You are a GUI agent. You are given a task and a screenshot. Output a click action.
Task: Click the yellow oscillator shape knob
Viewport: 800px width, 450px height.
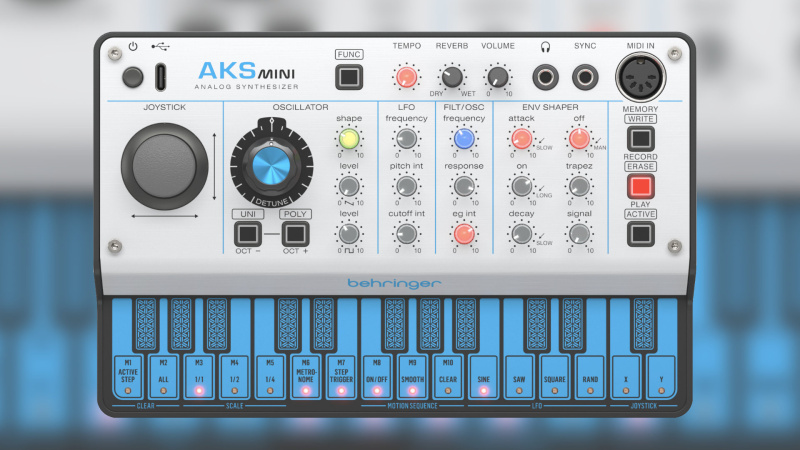(349, 139)
